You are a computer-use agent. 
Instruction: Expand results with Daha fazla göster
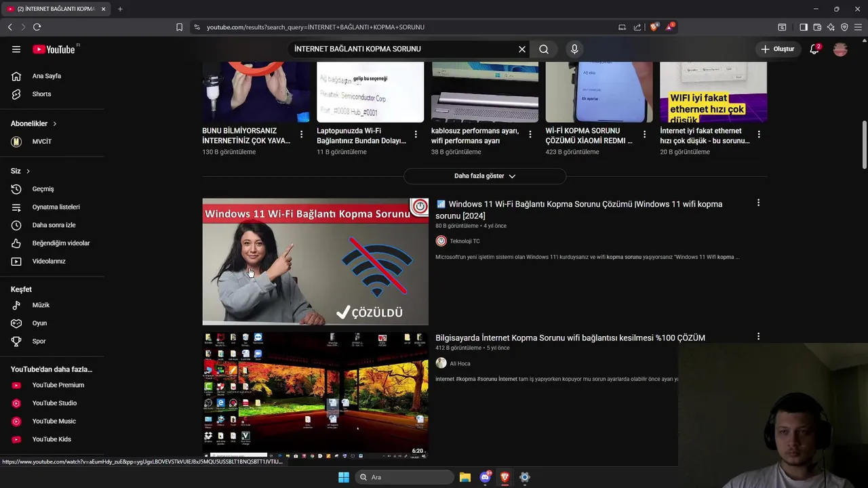[485, 176]
